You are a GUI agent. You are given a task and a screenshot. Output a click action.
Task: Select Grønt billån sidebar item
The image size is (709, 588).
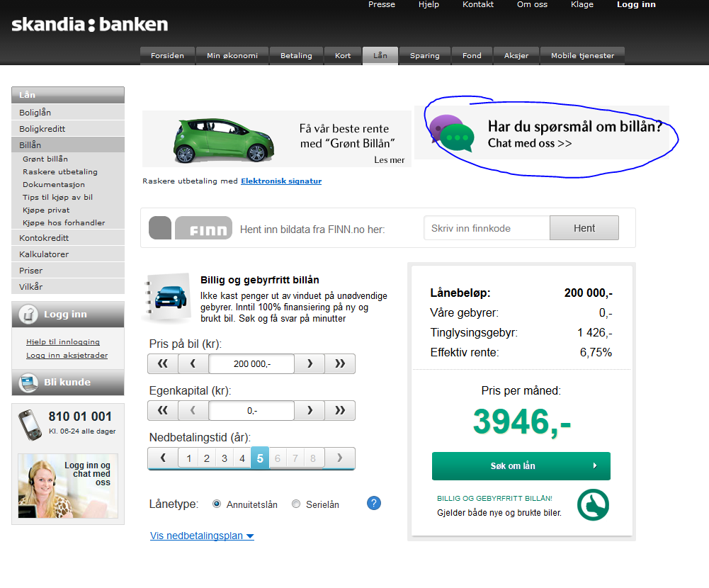point(45,159)
